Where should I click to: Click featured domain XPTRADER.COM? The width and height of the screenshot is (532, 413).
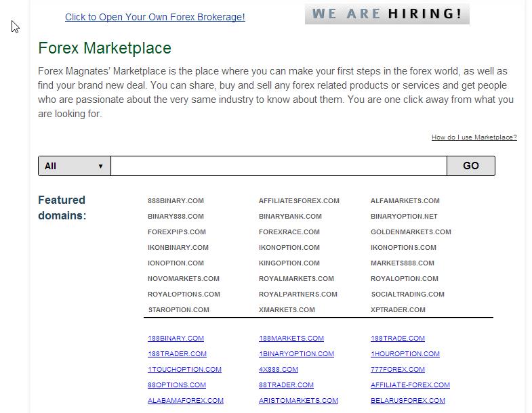click(398, 310)
